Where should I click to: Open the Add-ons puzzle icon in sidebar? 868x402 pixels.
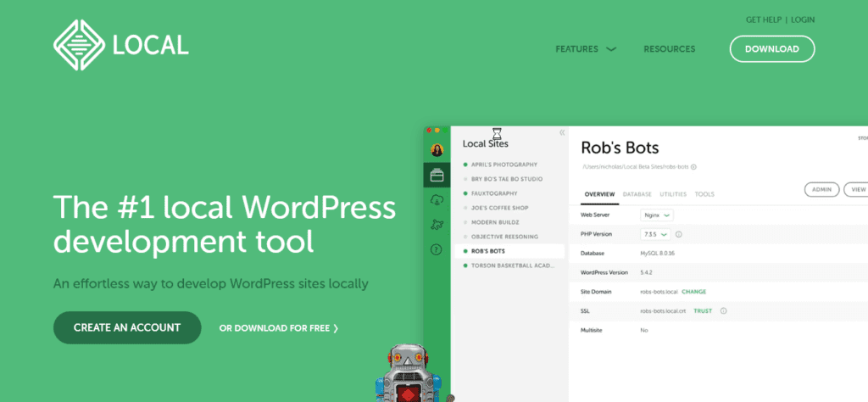(x=437, y=225)
